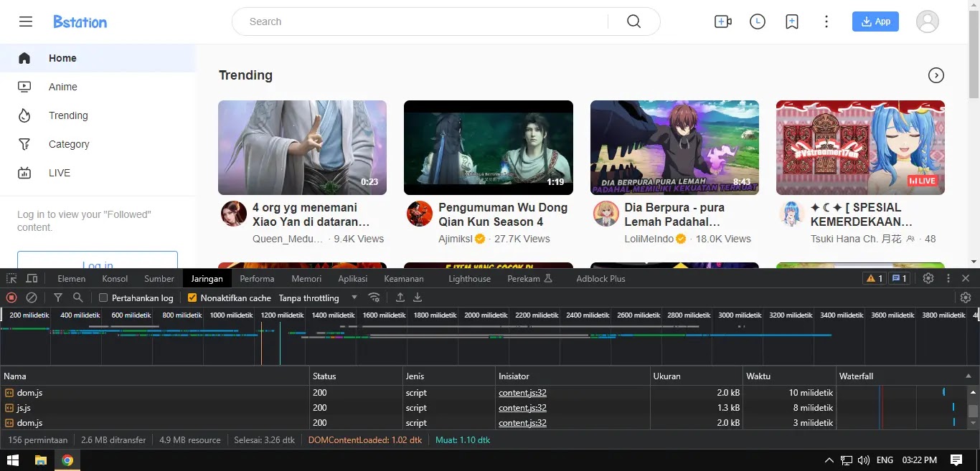This screenshot has width=980, height=471.
Task: Select Home in the sidebar
Action: (x=98, y=58)
